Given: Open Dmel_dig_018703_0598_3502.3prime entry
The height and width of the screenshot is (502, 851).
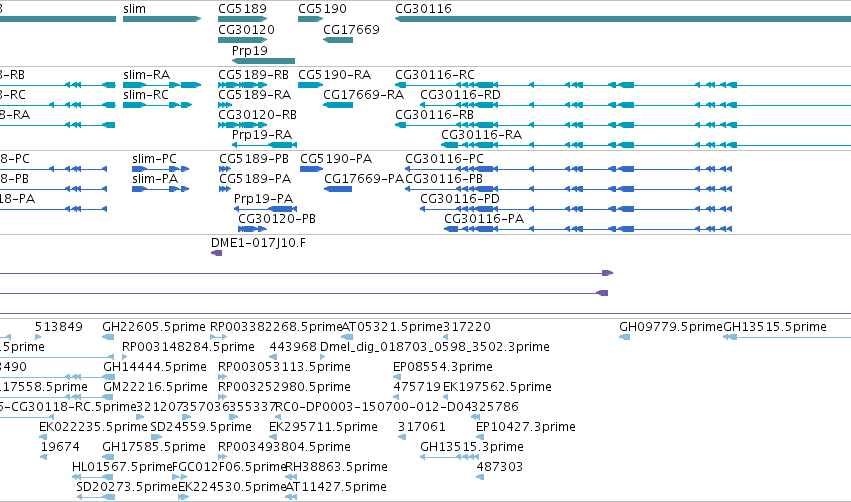Looking at the screenshot, I should pos(435,347).
